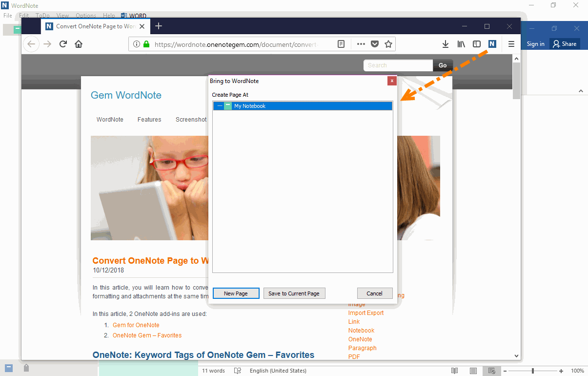Open the Features navigation link
Screen dimensions: 588x376
[x=149, y=120]
